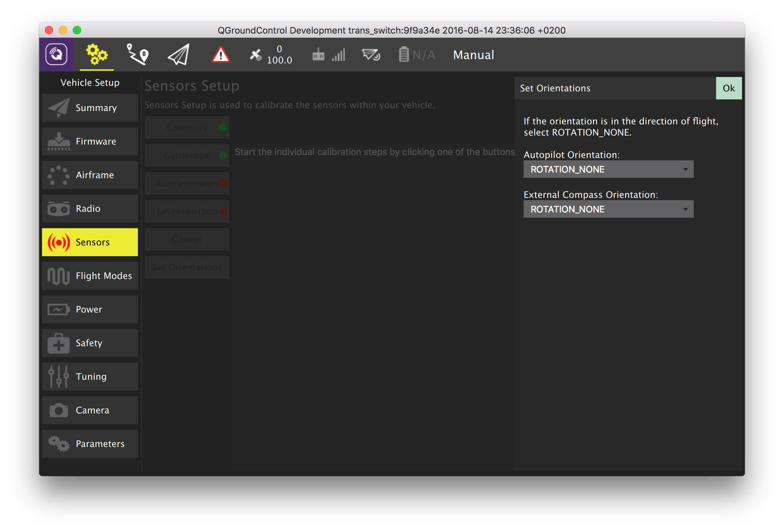Click the red warning triangle icon
This screenshot has width=784, height=532.
click(x=220, y=55)
